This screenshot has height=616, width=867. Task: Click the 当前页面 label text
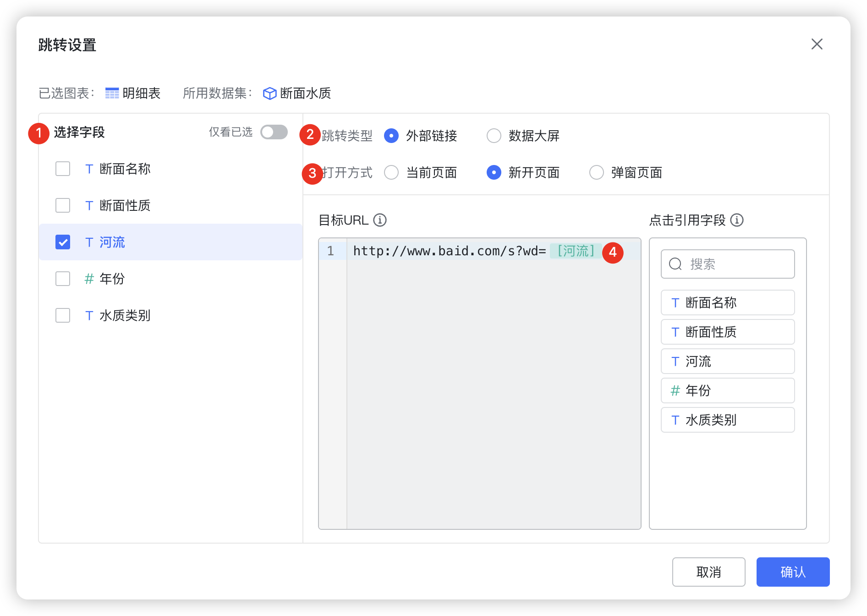432,172
